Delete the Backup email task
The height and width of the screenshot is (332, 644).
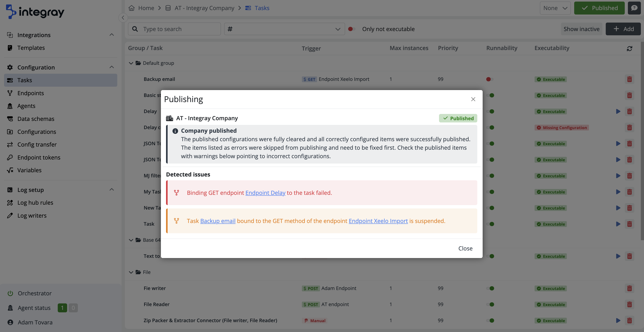pos(629,79)
